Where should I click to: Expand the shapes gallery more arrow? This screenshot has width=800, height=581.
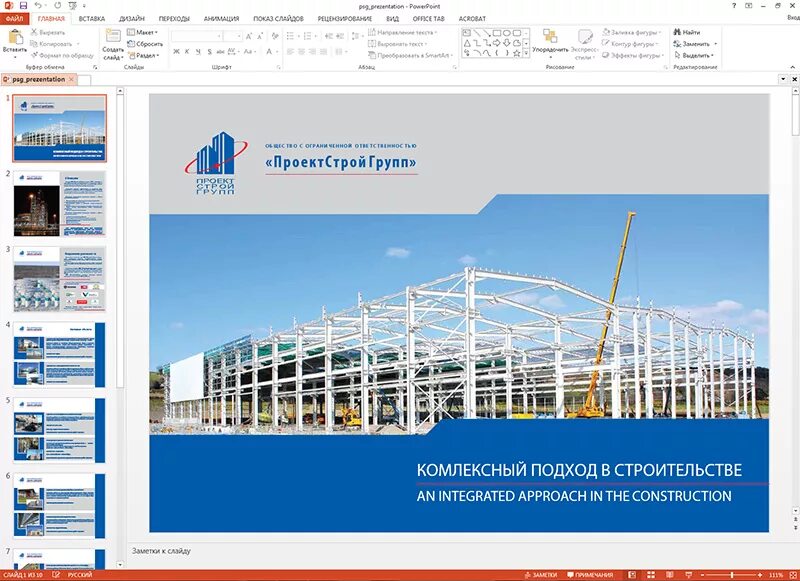coord(527,53)
